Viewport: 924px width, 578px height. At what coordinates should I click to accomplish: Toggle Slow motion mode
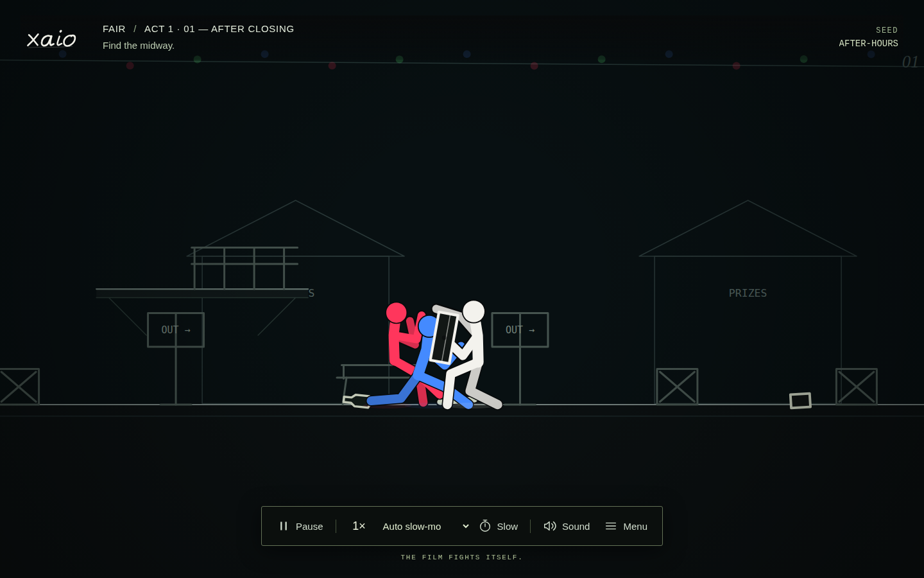[499, 526]
